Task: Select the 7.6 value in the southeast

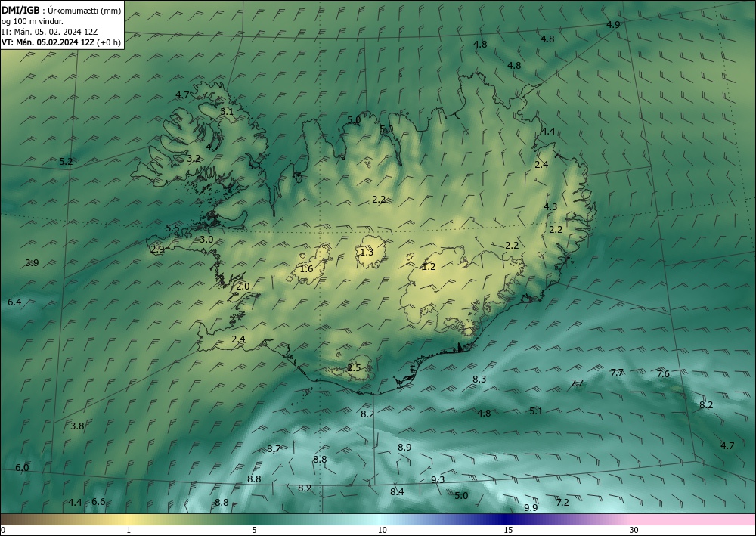Action: (663, 374)
